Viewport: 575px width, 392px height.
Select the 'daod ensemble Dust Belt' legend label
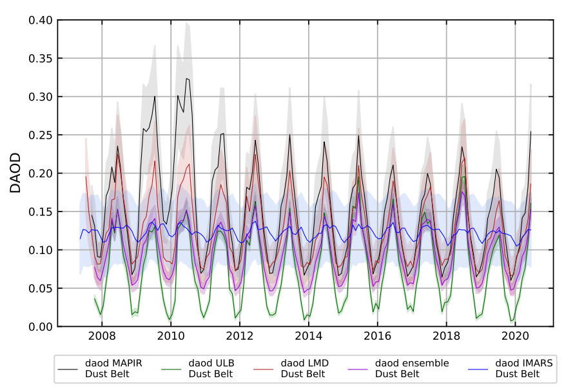tap(412, 368)
